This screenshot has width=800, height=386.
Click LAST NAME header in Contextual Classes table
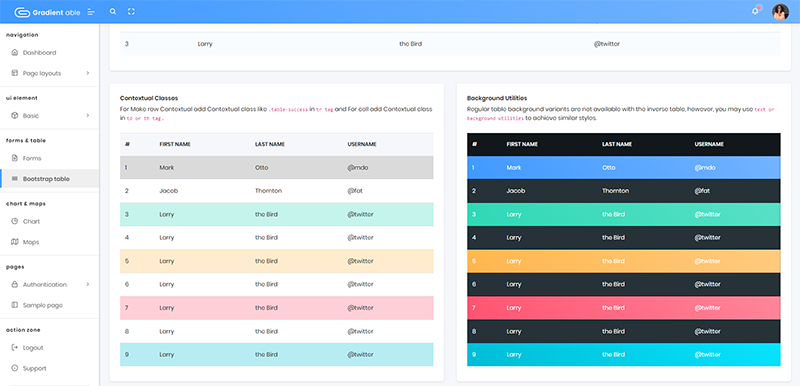click(270, 144)
